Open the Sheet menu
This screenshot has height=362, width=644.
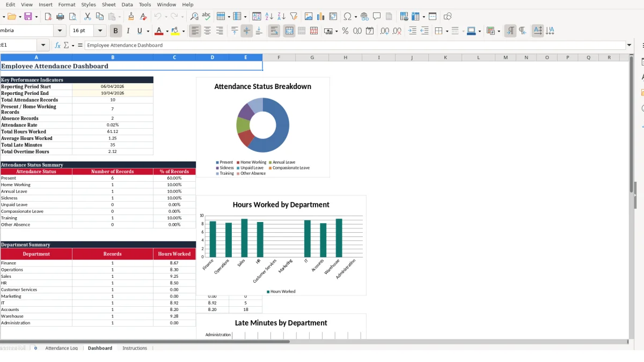click(x=108, y=4)
